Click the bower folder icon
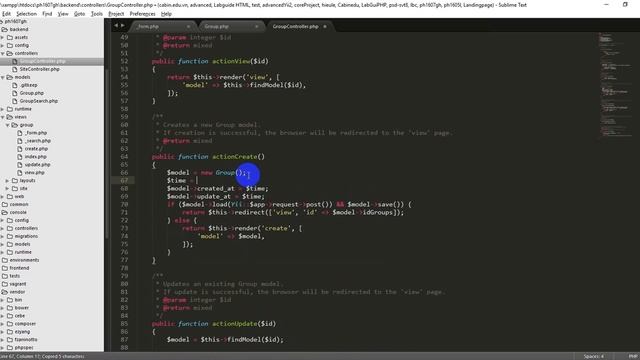This screenshot has width=640, height=360. click(x=10, y=308)
